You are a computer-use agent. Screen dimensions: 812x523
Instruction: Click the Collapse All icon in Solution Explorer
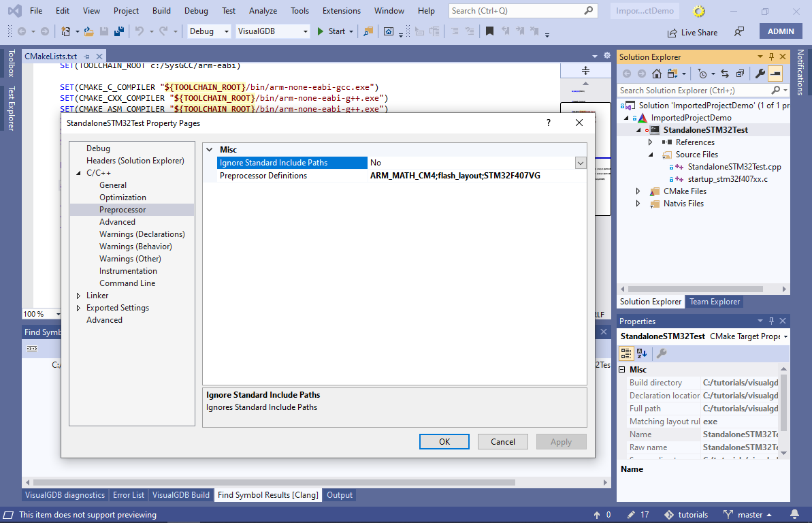740,74
